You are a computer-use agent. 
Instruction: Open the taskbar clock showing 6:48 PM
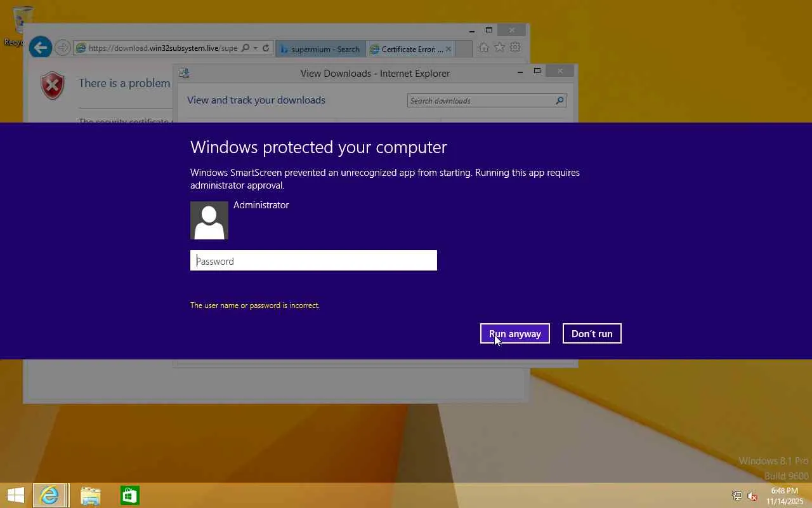(785, 496)
